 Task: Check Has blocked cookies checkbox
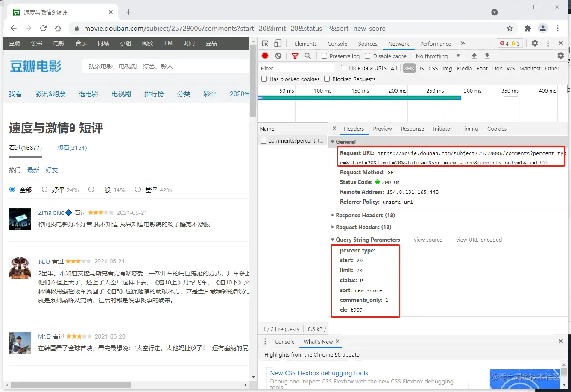[x=264, y=79]
